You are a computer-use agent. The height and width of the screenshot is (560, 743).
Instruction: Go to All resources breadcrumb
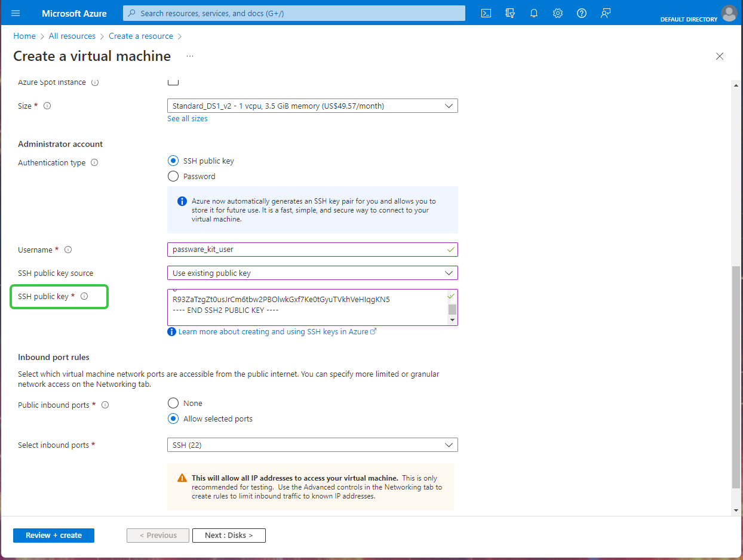point(72,36)
